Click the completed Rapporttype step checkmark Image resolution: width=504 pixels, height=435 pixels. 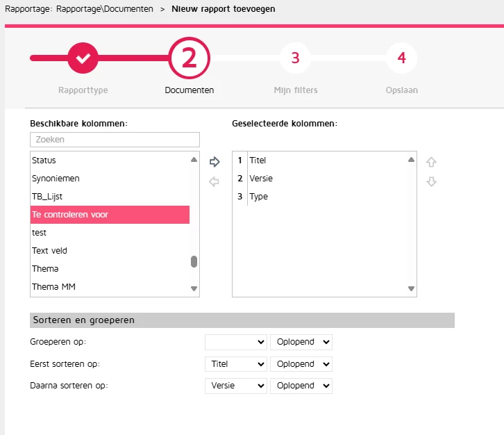[x=83, y=58]
